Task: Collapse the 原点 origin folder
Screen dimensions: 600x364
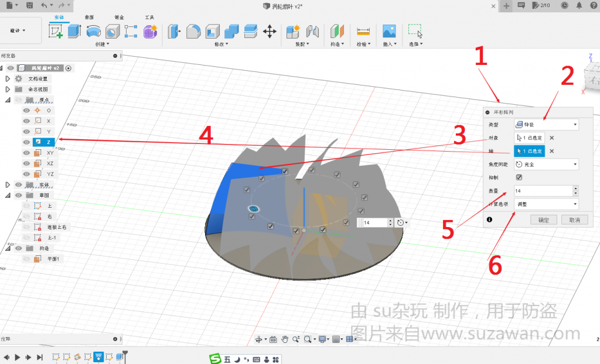Action: point(7,100)
